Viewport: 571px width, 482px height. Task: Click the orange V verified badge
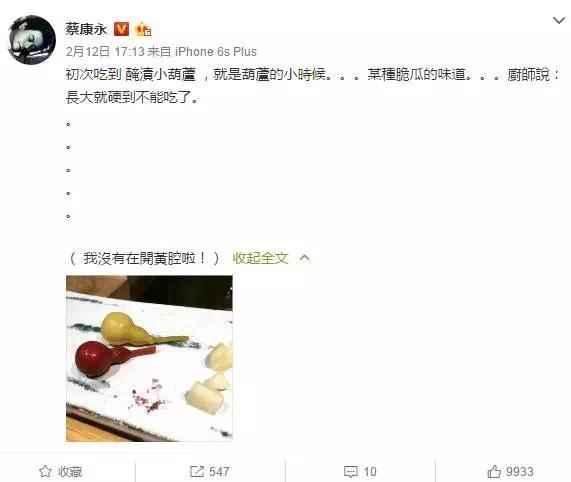[121, 29]
